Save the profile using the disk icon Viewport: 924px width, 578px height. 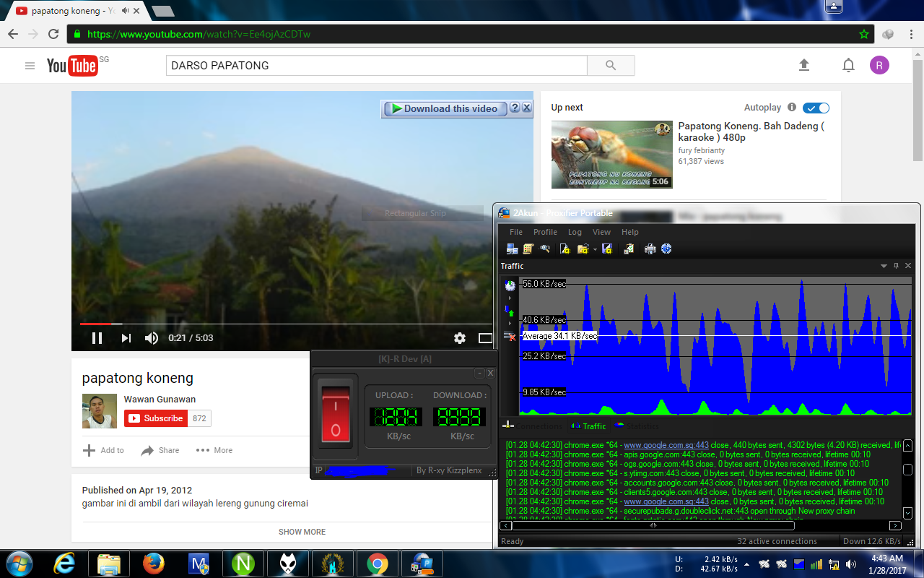click(x=606, y=249)
